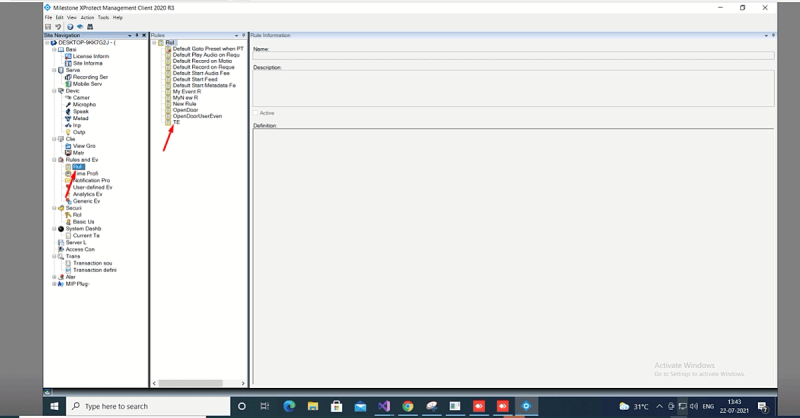Click the Server L icon
This screenshot has height=418, width=800.
pos(61,242)
